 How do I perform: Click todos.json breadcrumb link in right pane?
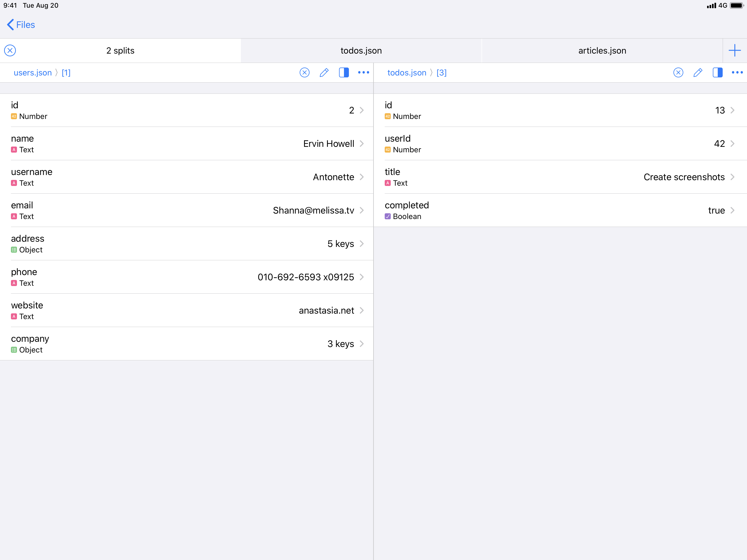pyautogui.click(x=406, y=73)
